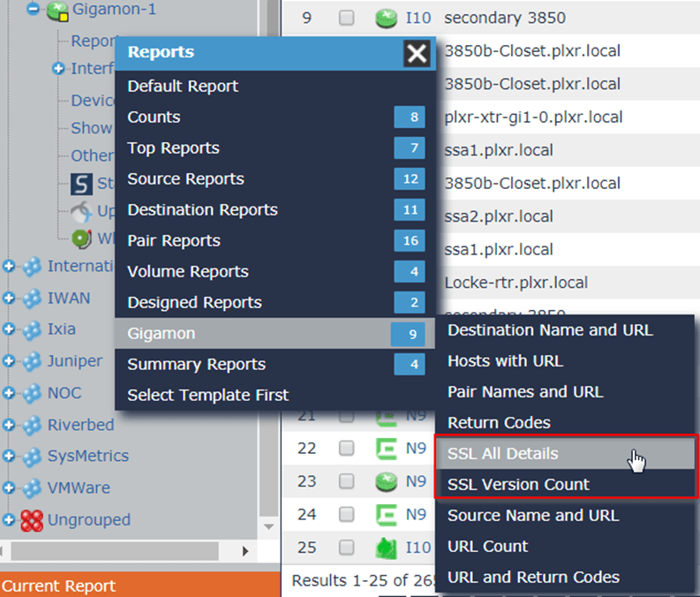Tick the checkbox for row 9
This screenshot has height=597, width=700.
(x=346, y=18)
